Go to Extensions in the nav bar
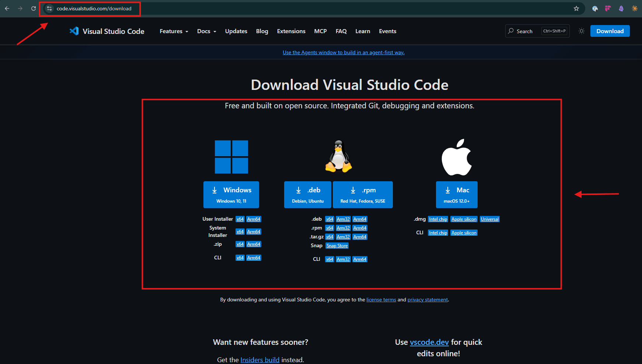The width and height of the screenshot is (642, 364). click(291, 31)
